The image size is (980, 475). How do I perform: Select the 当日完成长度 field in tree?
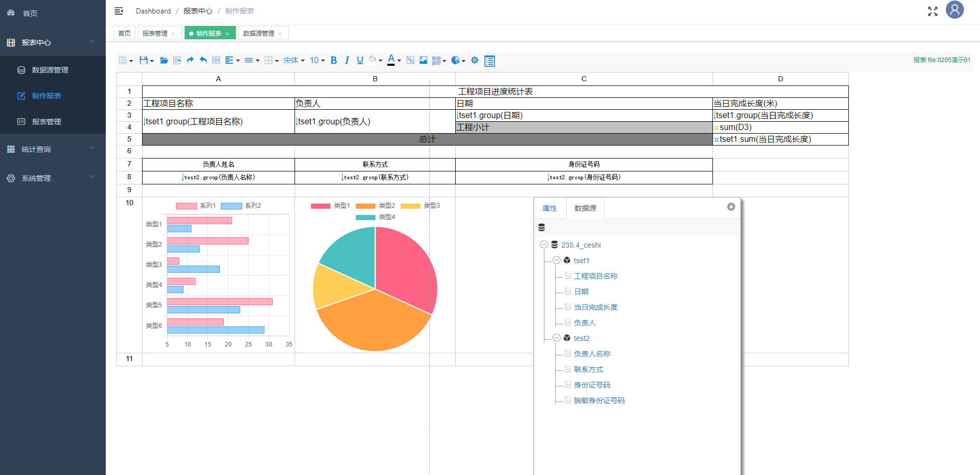tap(596, 307)
